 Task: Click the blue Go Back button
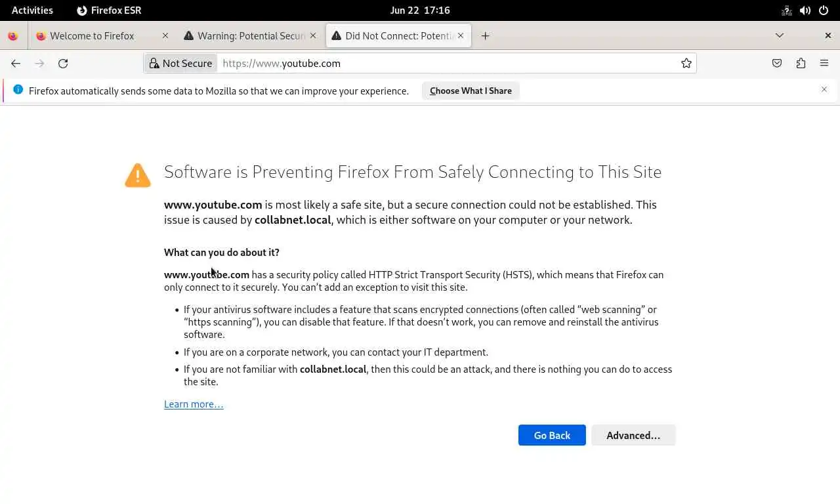[552, 436]
